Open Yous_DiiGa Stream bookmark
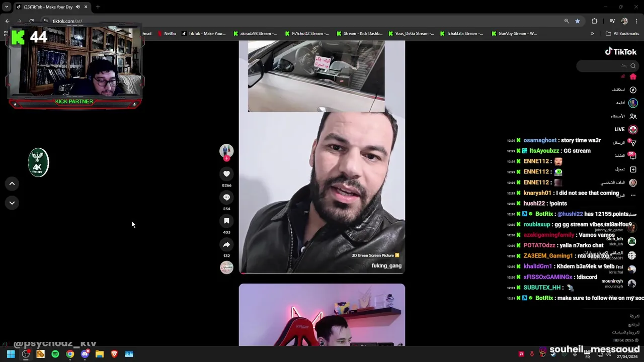Screen dimensions: 644x362 [x=411, y=34]
